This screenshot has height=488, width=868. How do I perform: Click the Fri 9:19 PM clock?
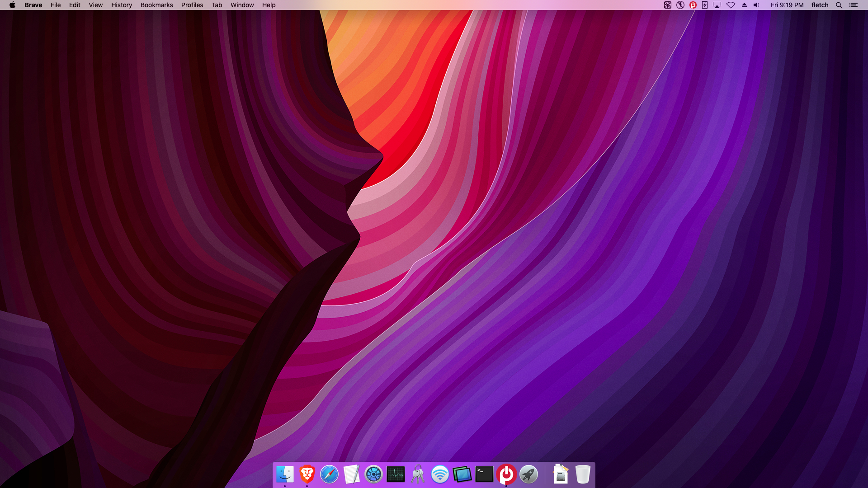[x=787, y=5]
